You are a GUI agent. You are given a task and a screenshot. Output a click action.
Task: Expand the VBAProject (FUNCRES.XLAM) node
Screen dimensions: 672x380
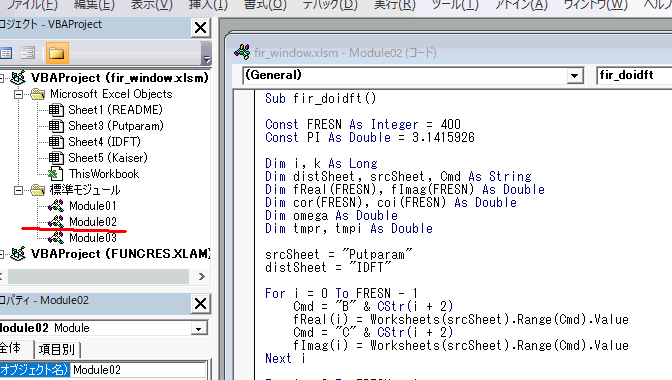(1, 254)
